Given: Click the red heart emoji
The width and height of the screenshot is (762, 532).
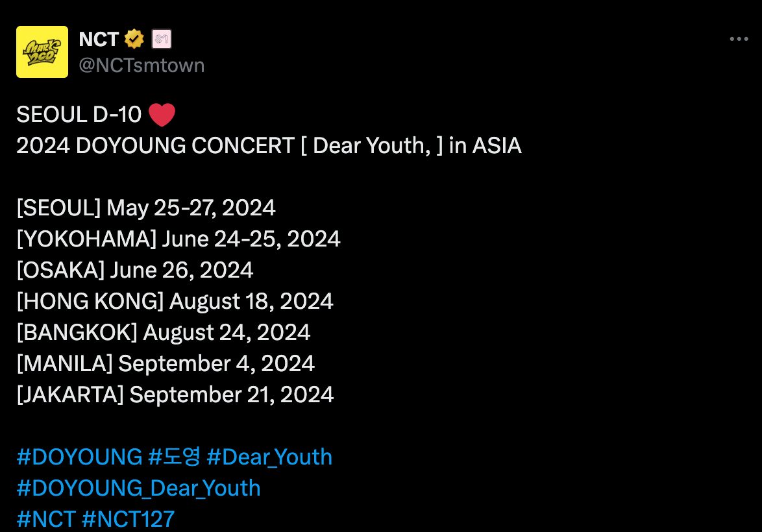Looking at the screenshot, I should [162, 115].
